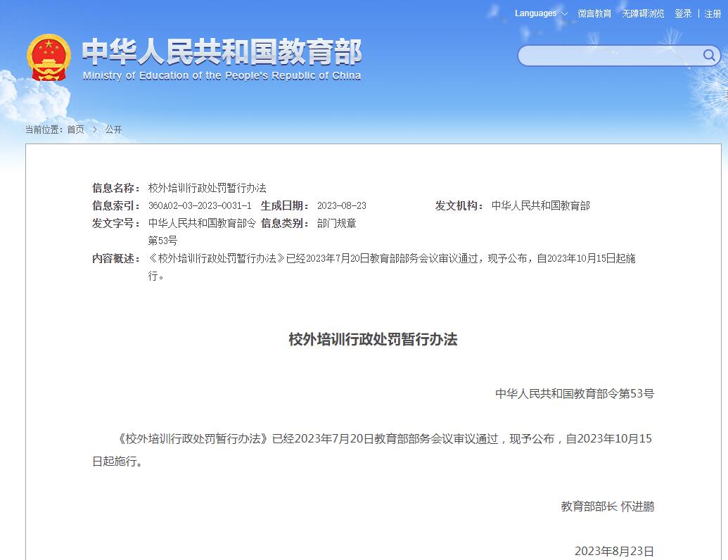Open the 微言教育 link
This screenshot has height=560, width=728.
594,13
